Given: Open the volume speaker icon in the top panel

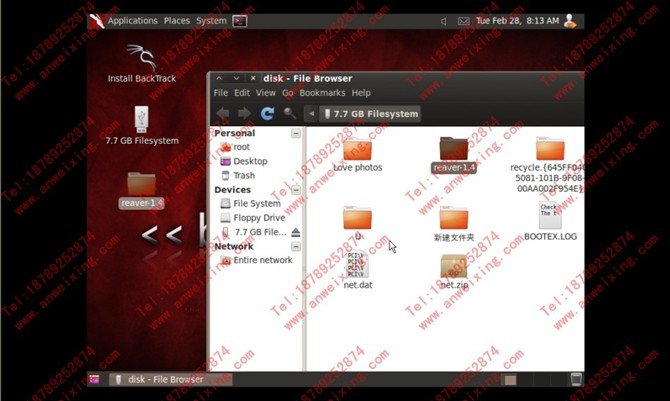Looking at the screenshot, I should tap(444, 21).
